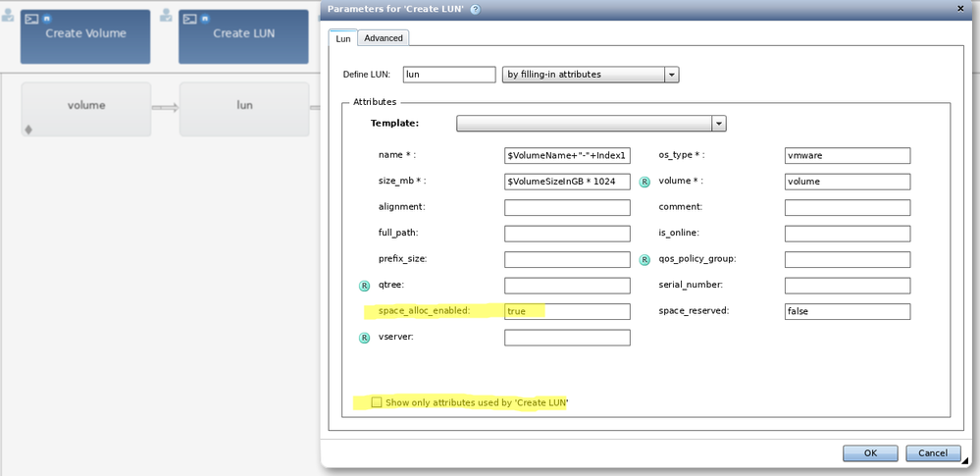Click the R icon next to qtree

click(365, 286)
